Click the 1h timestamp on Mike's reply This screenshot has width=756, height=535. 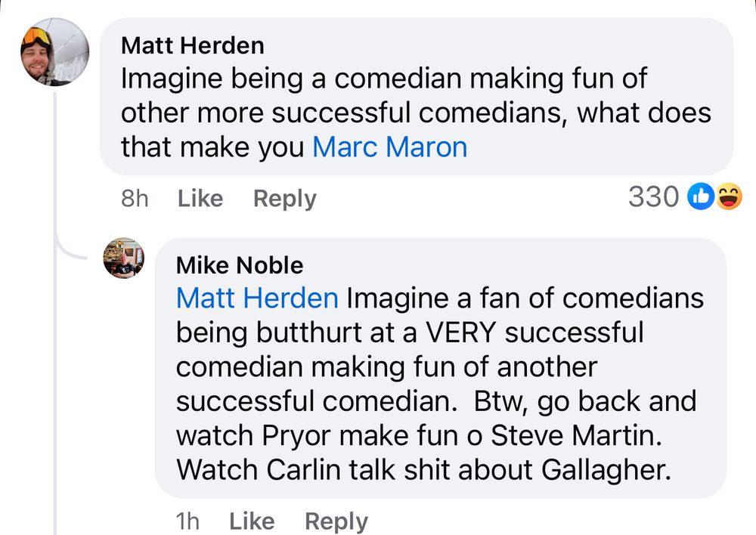187,521
